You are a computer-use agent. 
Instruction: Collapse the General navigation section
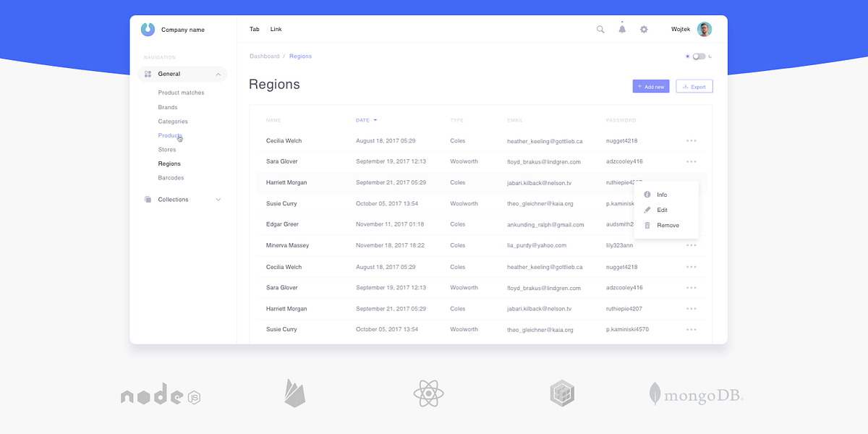[218, 74]
